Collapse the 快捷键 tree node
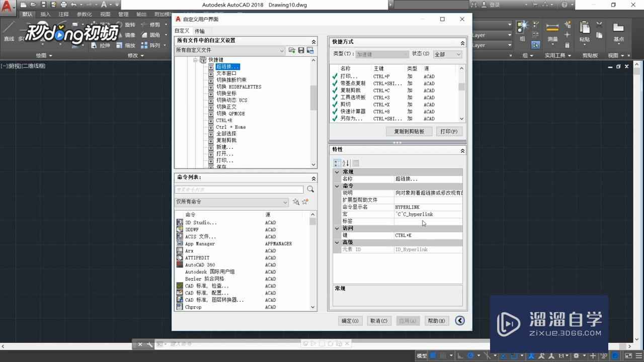 click(196, 60)
